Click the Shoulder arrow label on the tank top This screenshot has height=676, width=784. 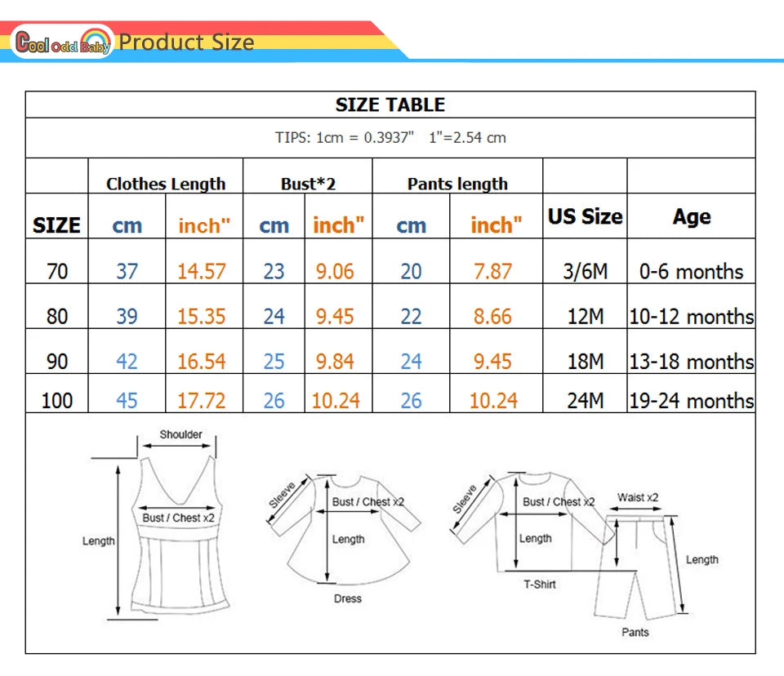180,435
